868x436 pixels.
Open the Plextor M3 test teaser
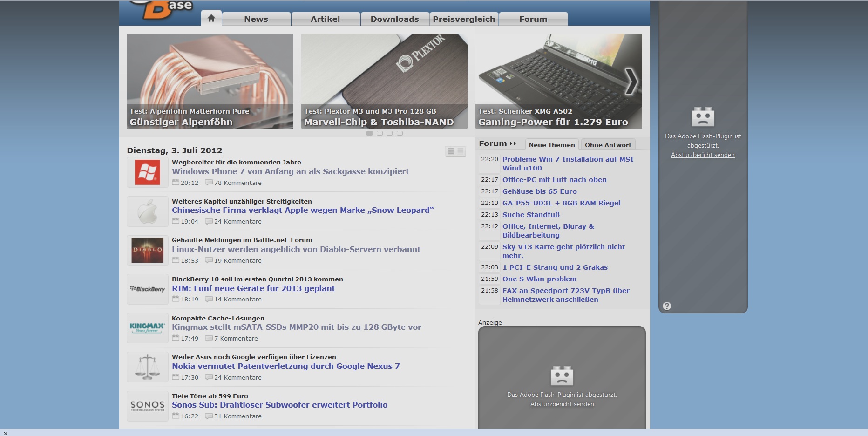click(x=384, y=81)
